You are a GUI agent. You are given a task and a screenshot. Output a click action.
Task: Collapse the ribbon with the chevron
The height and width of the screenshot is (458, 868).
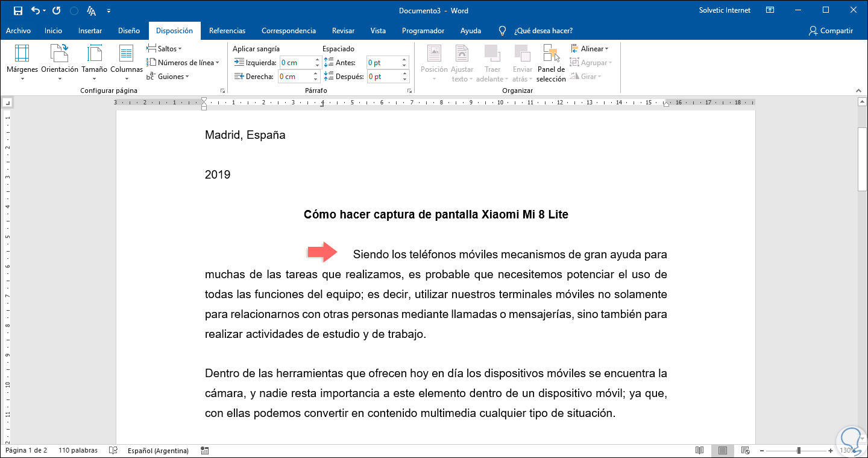[858, 91]
